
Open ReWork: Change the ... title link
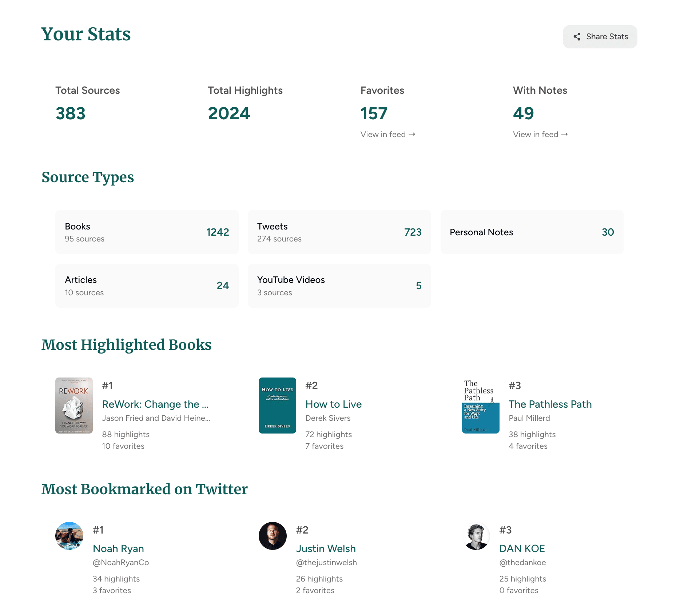coord(155,404)
